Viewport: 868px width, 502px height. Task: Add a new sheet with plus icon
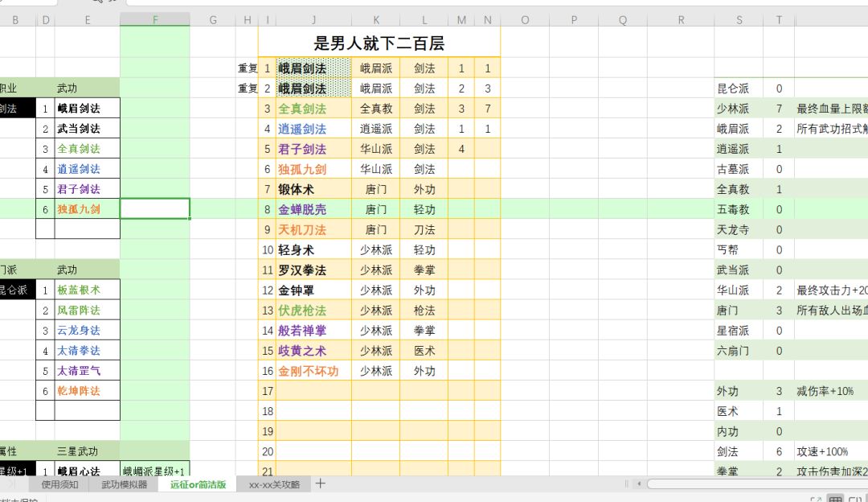(x=320, y=483)
